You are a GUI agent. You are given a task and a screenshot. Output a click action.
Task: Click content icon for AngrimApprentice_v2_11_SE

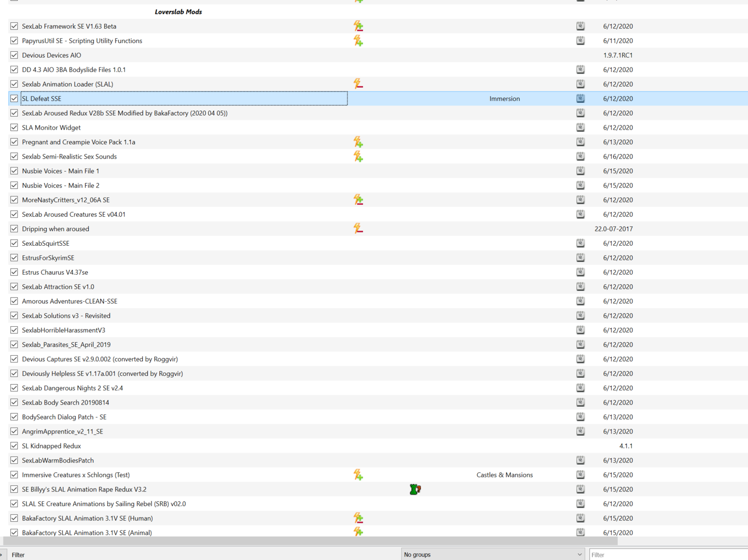coord(580,431)
